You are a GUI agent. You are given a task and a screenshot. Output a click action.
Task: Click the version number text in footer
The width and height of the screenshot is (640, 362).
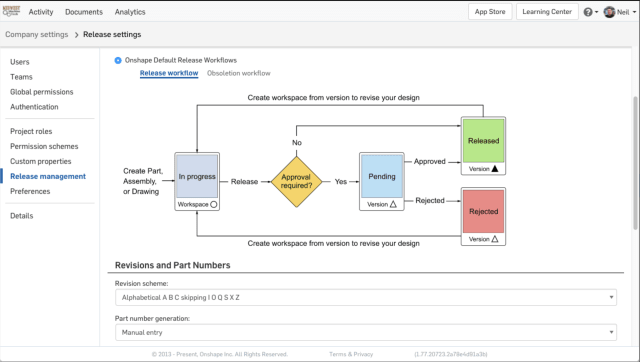point(451,354)
